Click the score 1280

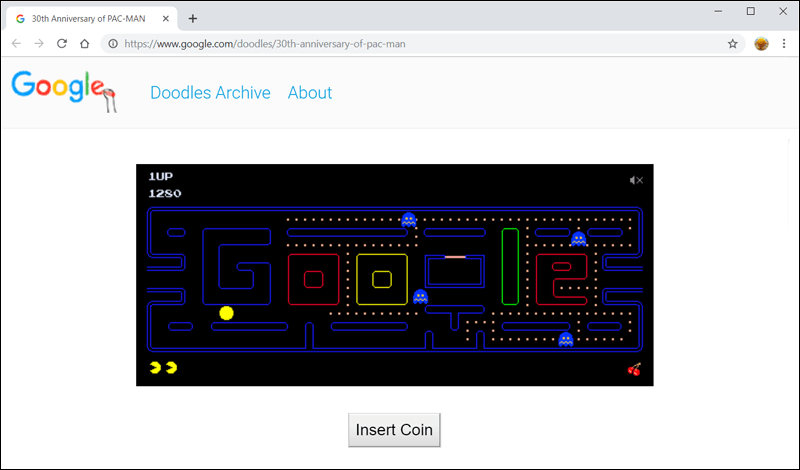tap(165, 193)
